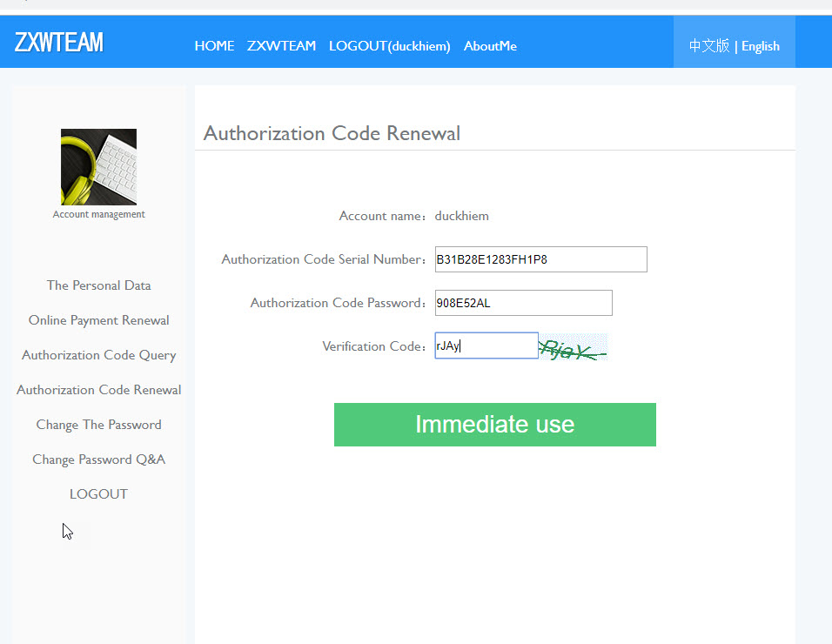Open Change Password Q&A
The width and height of the screenshot is (832, 644).
(98, 459)
